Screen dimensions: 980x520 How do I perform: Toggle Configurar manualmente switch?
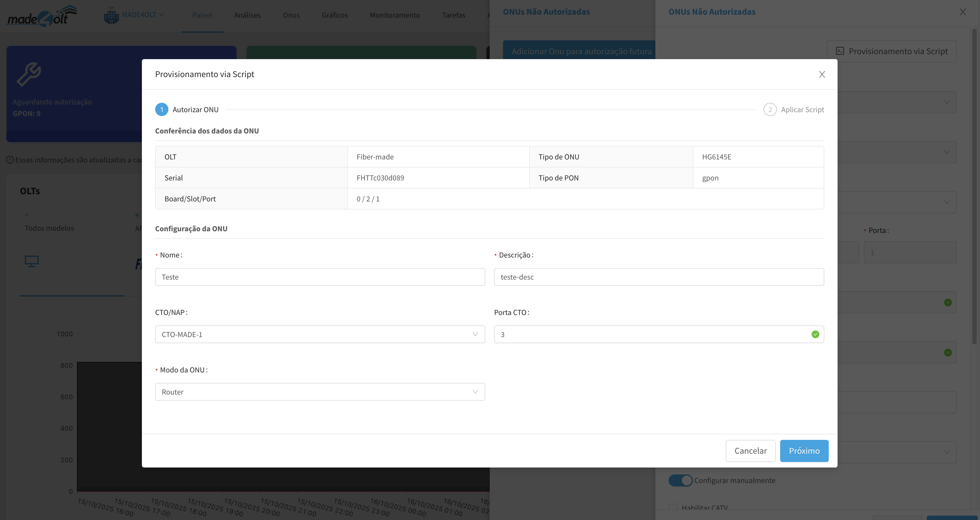tap(680, 480)
